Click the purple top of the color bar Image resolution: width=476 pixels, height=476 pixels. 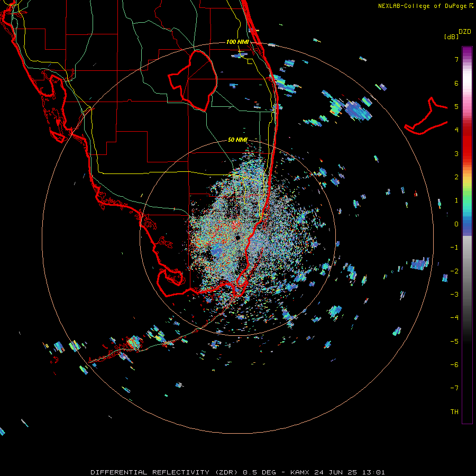coord(467,52)
